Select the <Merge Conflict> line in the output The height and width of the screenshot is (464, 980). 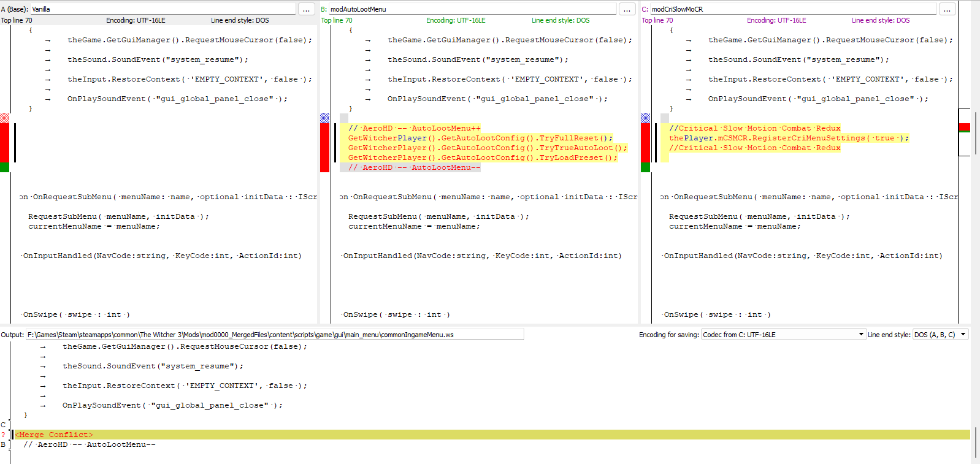491,435
